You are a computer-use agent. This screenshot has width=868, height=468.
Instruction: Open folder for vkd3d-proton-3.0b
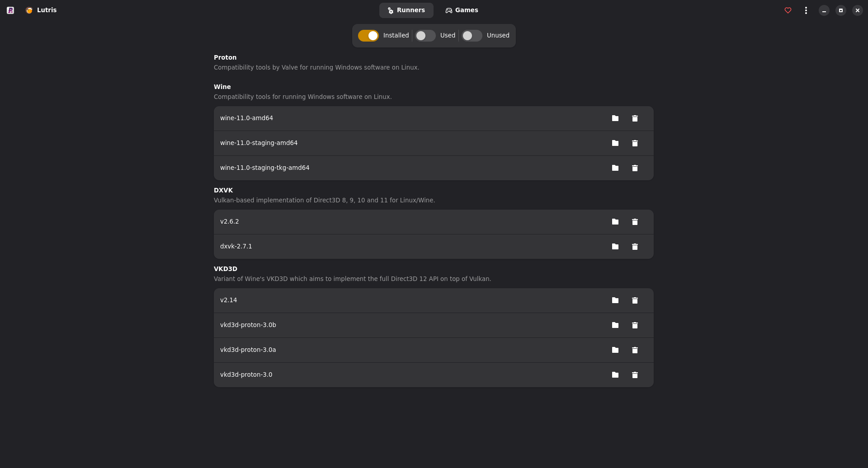(x=615, y=325)
